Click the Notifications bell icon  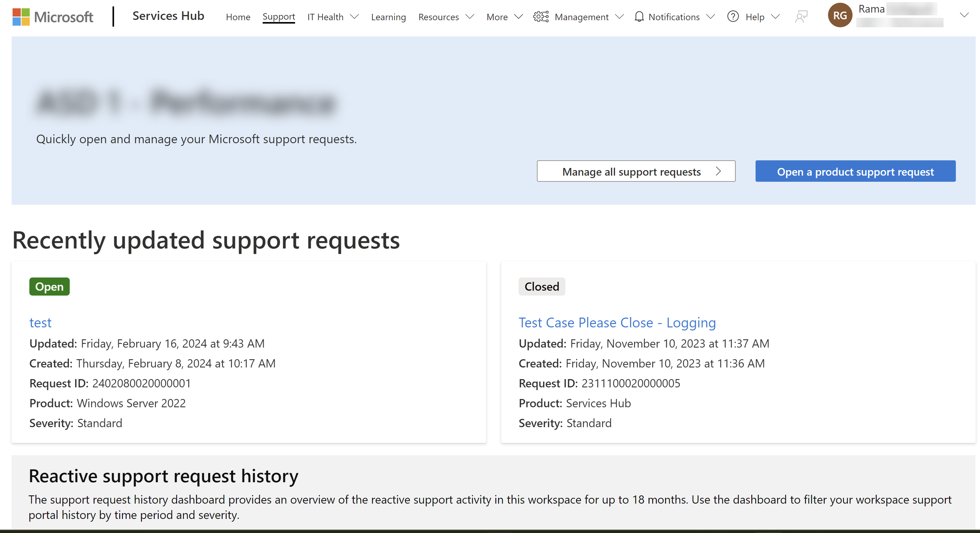point(639,17)
